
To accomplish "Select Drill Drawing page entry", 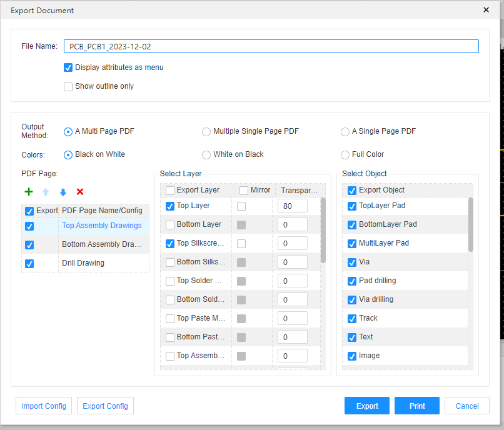I will tap(83, 263).
